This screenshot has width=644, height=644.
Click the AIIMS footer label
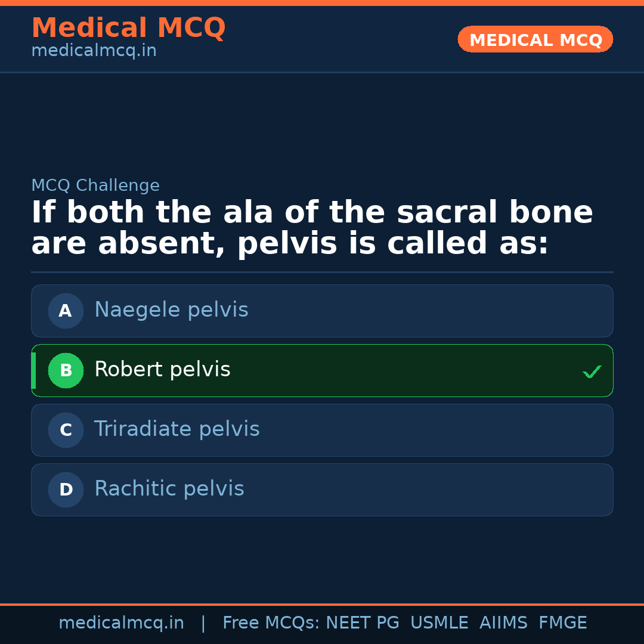[504, 622]
